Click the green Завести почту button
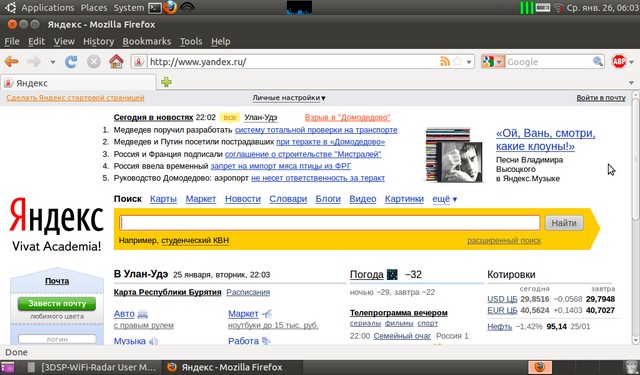 coord(57,304)
